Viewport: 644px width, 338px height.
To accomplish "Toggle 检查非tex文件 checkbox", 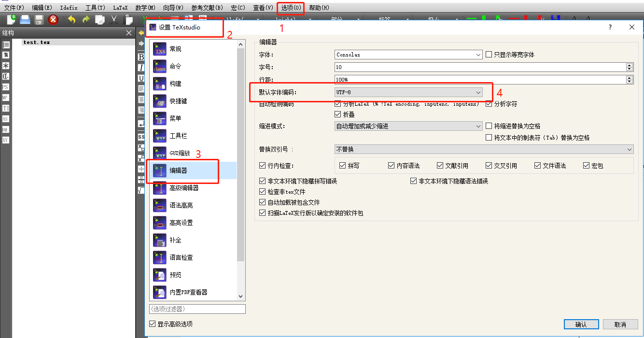I will pos(262,192).
